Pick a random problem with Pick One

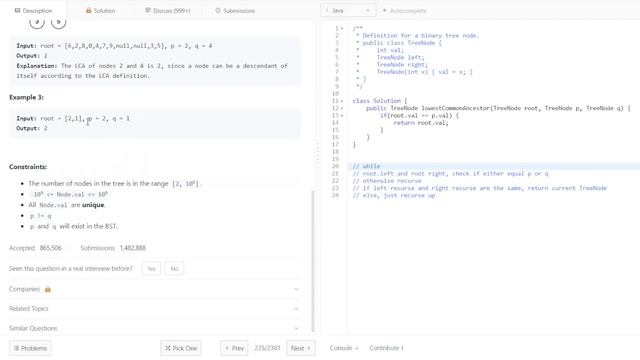181,348
